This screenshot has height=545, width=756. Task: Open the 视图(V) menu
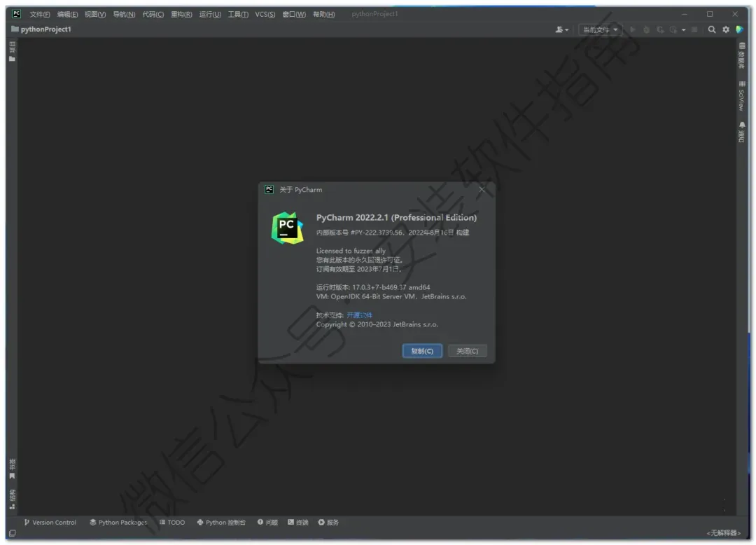click(x=95, y=15)
